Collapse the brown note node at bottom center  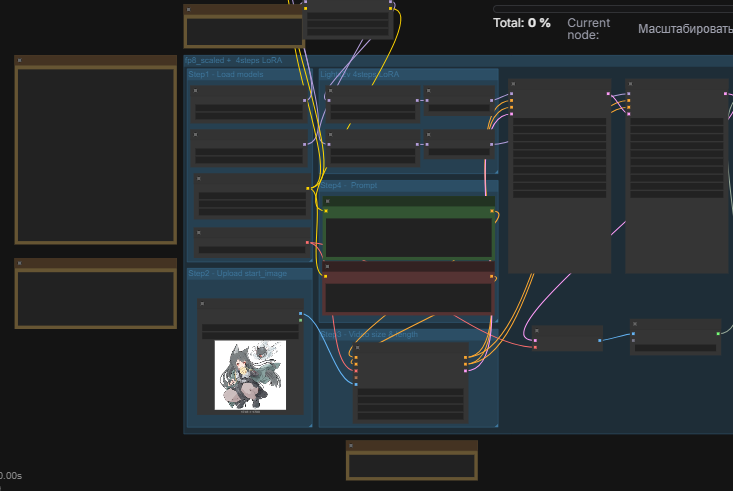point(352,446)
